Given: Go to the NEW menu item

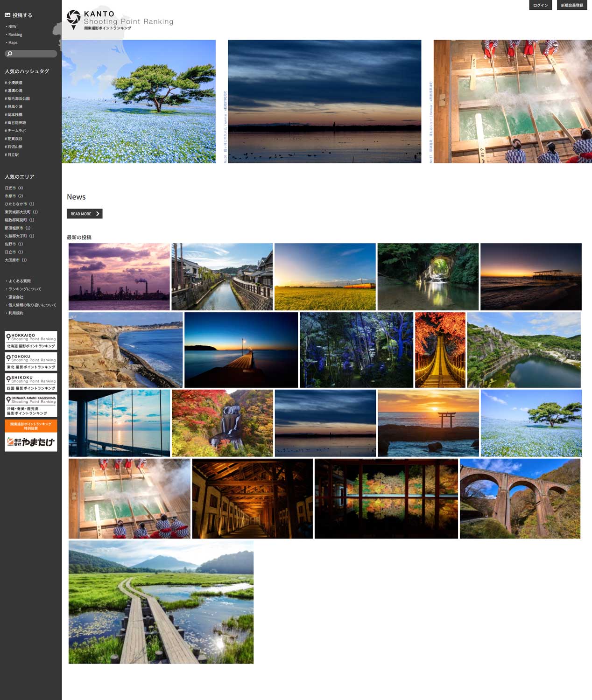Looking at the screenshot, I should [x=12, y=27].
